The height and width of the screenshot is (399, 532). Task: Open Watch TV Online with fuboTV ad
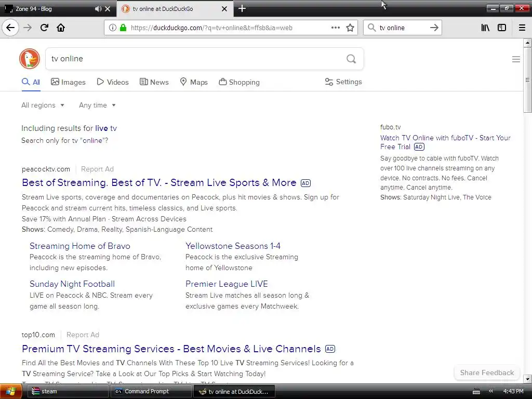pyautogui.click(x=445, y=142)
